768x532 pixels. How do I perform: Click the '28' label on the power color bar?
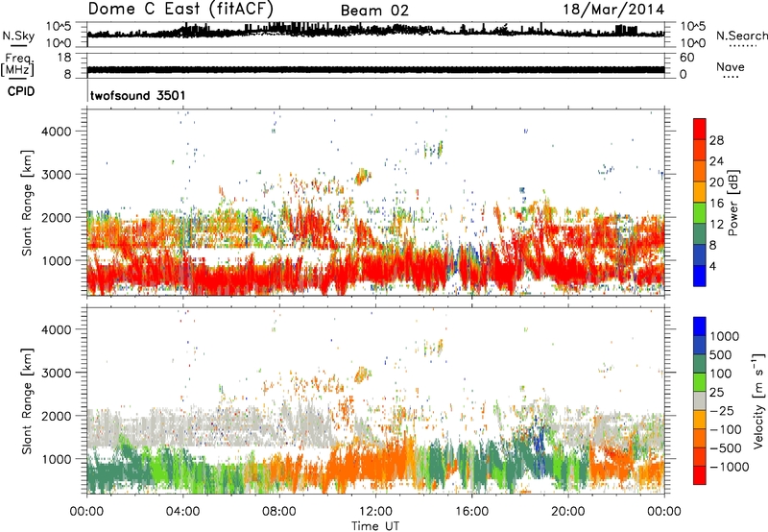(716, 140)
